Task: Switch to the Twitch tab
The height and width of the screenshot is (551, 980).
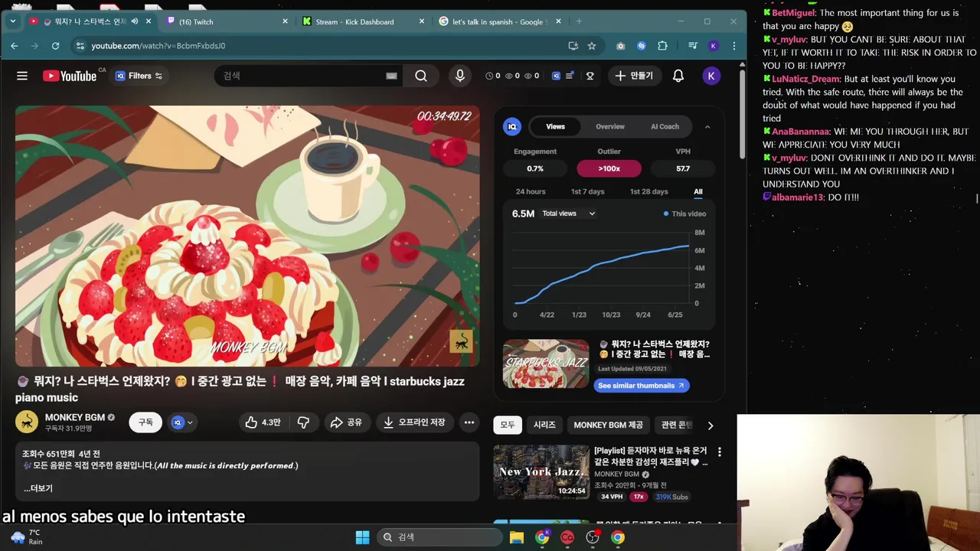Action: (x=227, y=21)
